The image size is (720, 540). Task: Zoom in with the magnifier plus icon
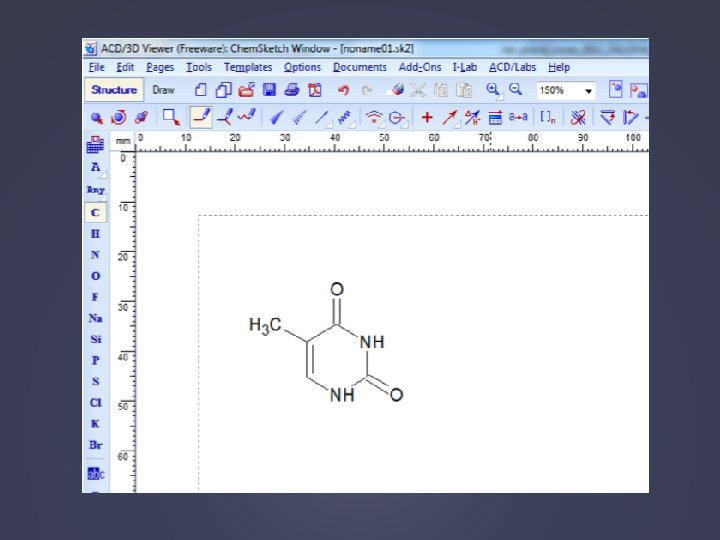494,90
